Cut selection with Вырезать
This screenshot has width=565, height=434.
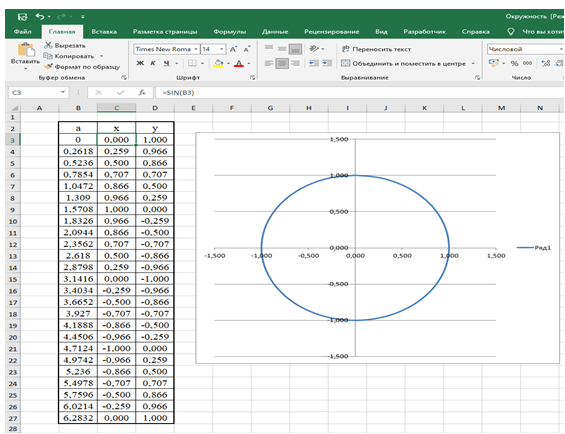click(65, 46)
